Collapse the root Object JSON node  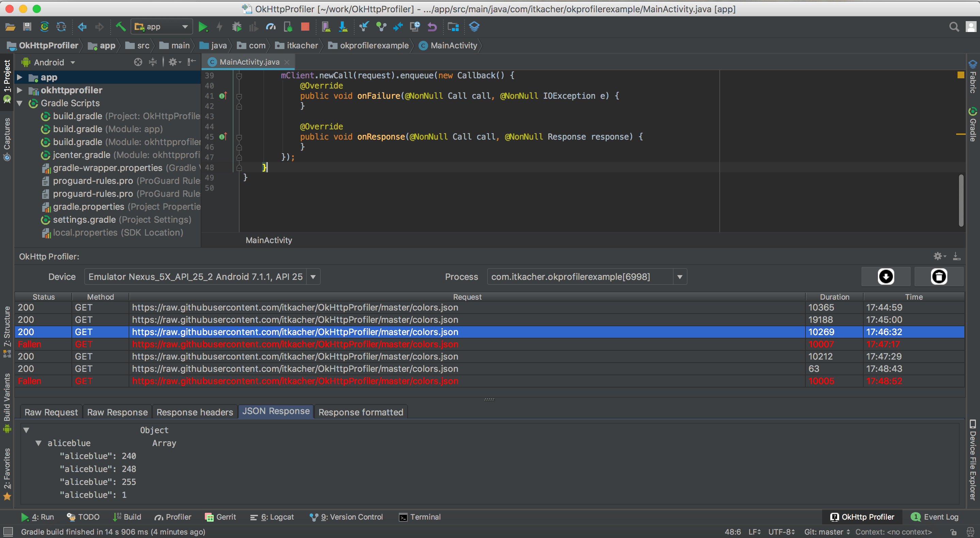26,430
